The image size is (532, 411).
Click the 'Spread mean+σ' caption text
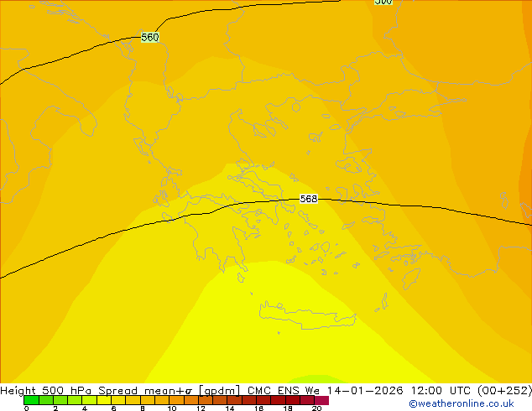point(145,391)
